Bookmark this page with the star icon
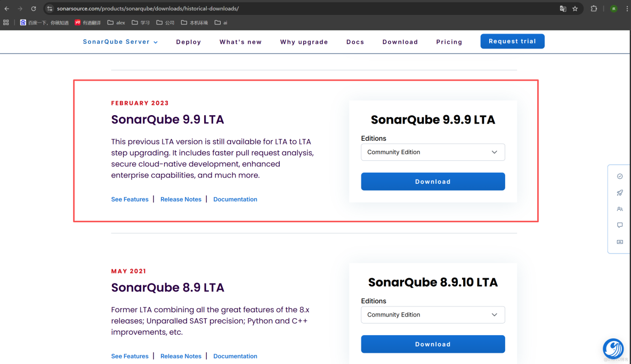 click(574, 9)
